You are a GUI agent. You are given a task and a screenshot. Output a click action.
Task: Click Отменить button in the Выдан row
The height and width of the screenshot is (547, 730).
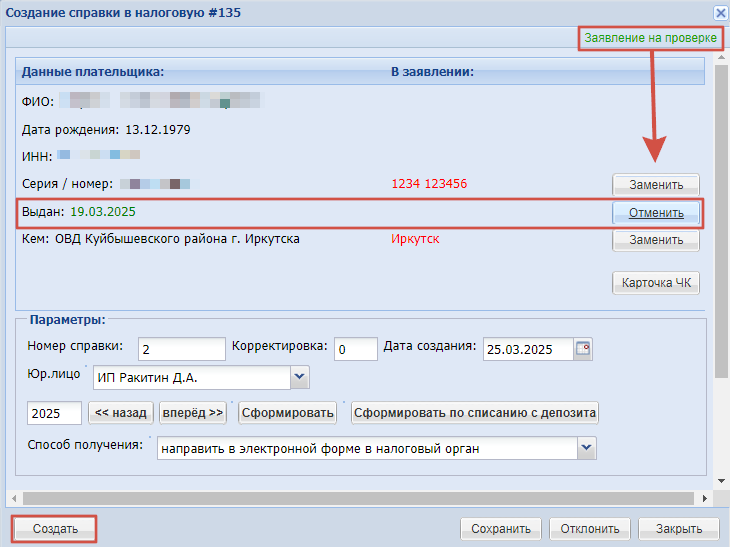(656, 213)
